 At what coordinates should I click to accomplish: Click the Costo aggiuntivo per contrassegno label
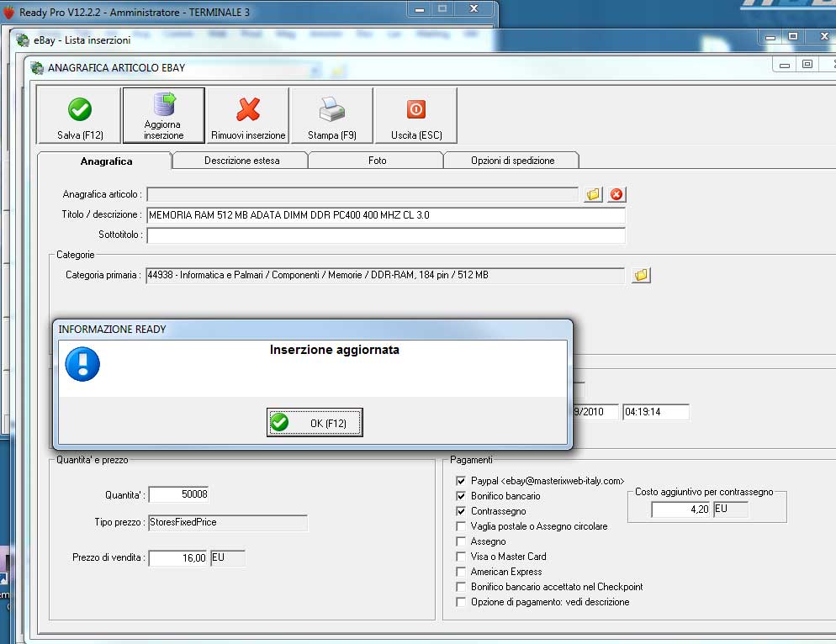(x=704, y=492)
